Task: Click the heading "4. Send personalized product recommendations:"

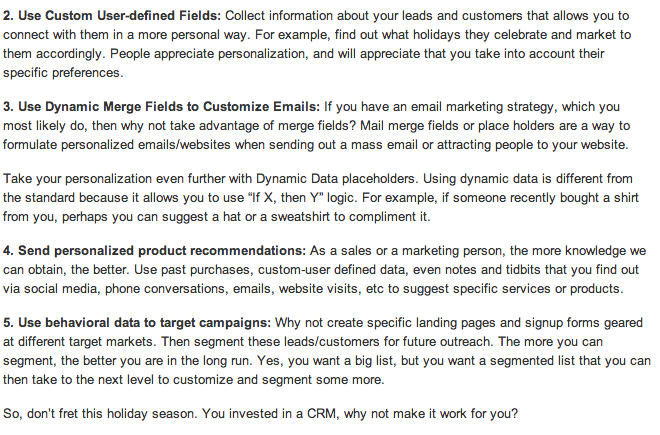Action: click(x=154, y=251)
